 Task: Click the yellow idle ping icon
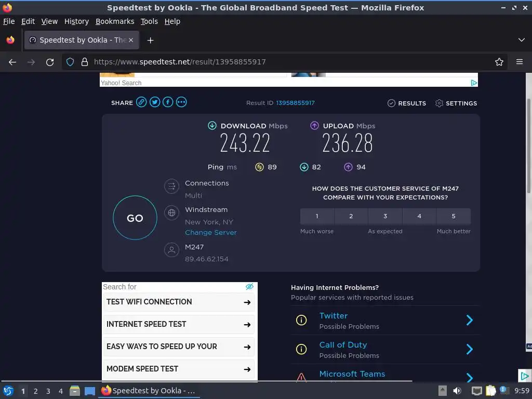coord(259,167)
